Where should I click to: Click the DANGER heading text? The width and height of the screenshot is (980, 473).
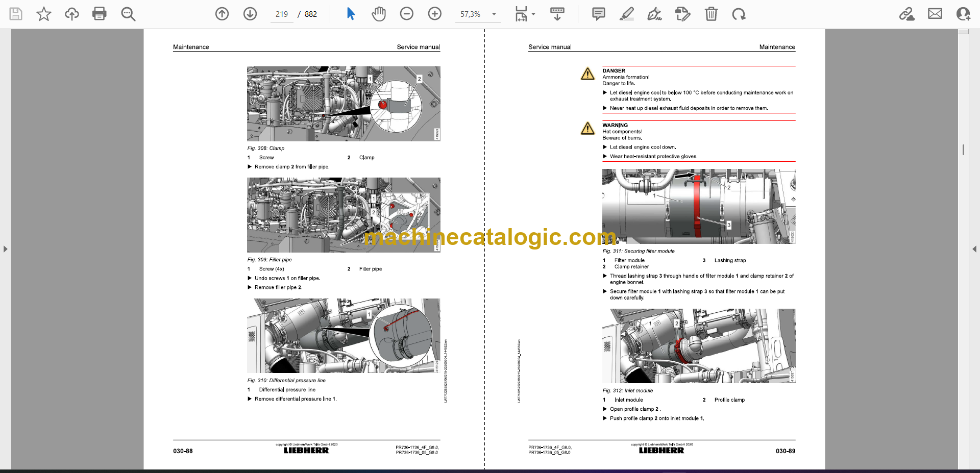tap(614, 71)
